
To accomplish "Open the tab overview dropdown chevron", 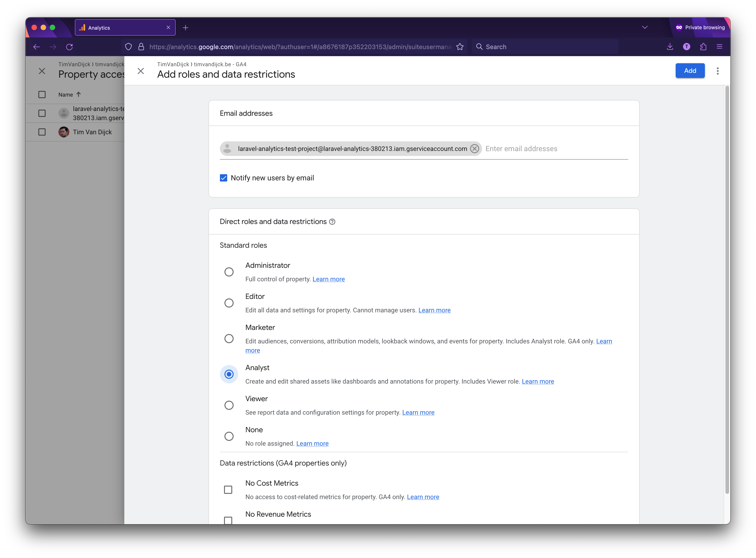I will click(x=645, y=27).
